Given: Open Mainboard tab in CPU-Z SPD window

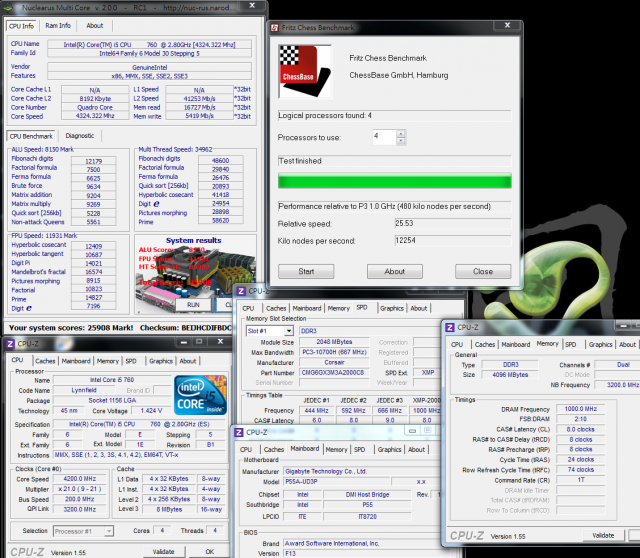Looking at the screenshot, I should 307,308.
